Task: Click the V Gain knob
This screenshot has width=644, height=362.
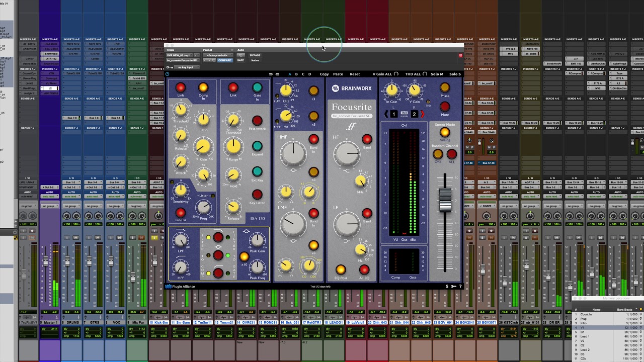Action: (x=414, y=90)
